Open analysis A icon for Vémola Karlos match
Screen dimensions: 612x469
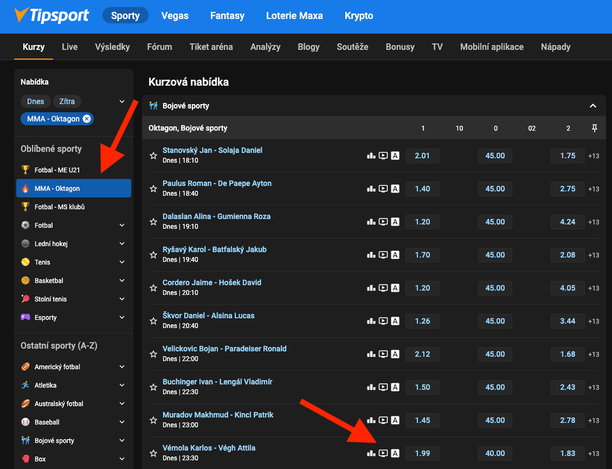click(395, 453)
